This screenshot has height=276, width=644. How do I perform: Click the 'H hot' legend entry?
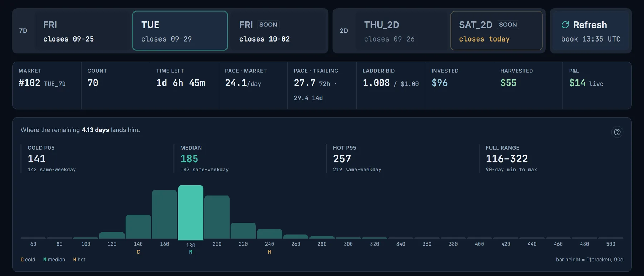79,260
